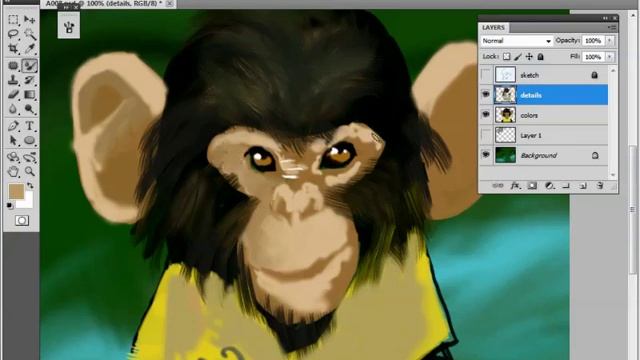Image resolution: width=640 pixels, height=360 pixels.
Task: Hide the colors layer
Action: (486, 115)
